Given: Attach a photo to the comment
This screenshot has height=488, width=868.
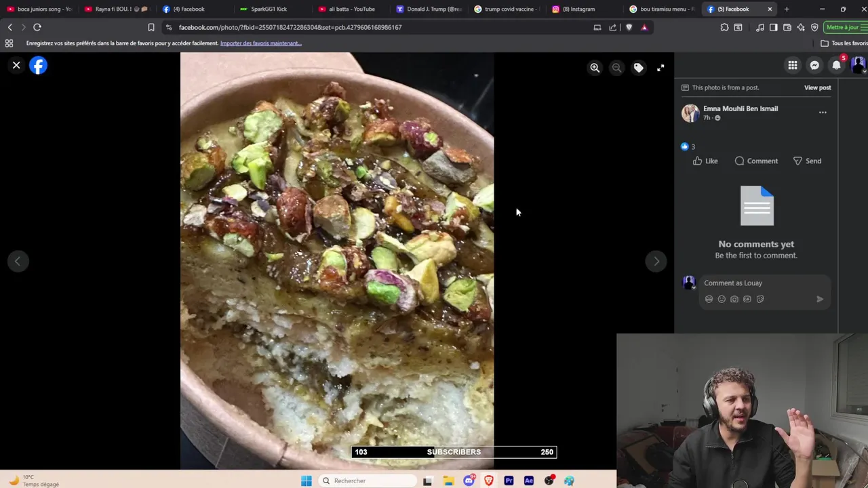Looking at the screenshot, I should [734, 299].
